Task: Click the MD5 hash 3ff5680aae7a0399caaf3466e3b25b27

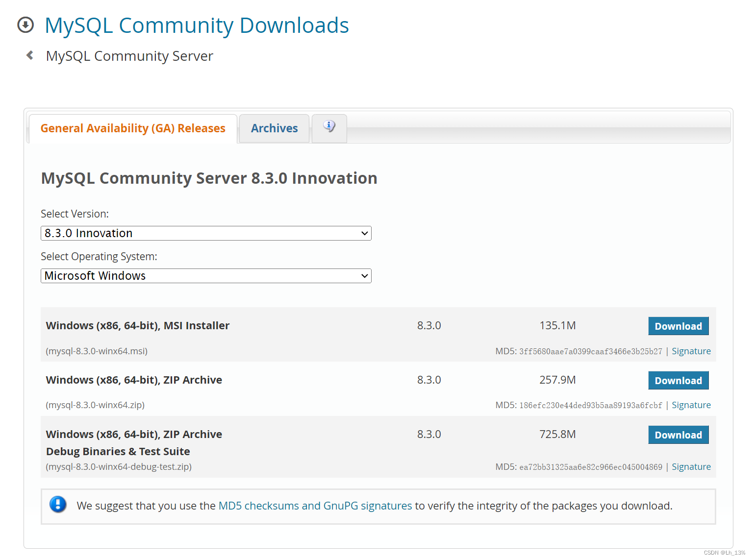Action: click(591, 351)
